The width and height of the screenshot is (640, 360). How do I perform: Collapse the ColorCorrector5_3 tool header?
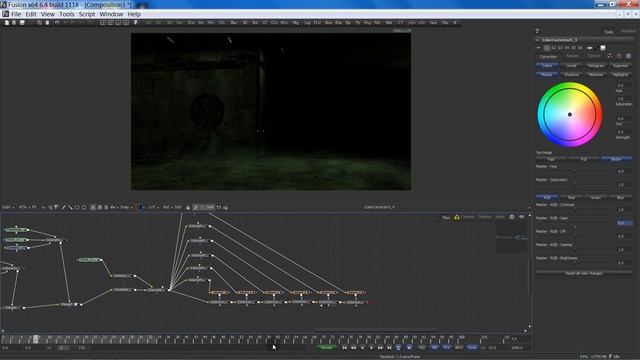click(538, 40)
